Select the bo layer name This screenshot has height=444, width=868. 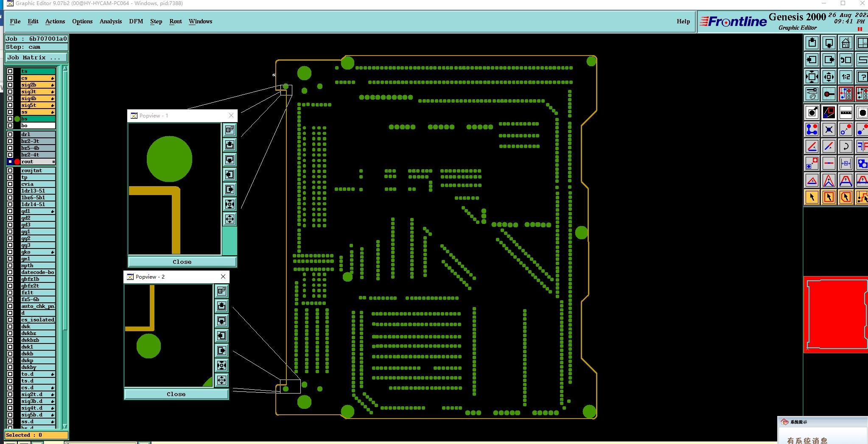(x=38, y=126)
